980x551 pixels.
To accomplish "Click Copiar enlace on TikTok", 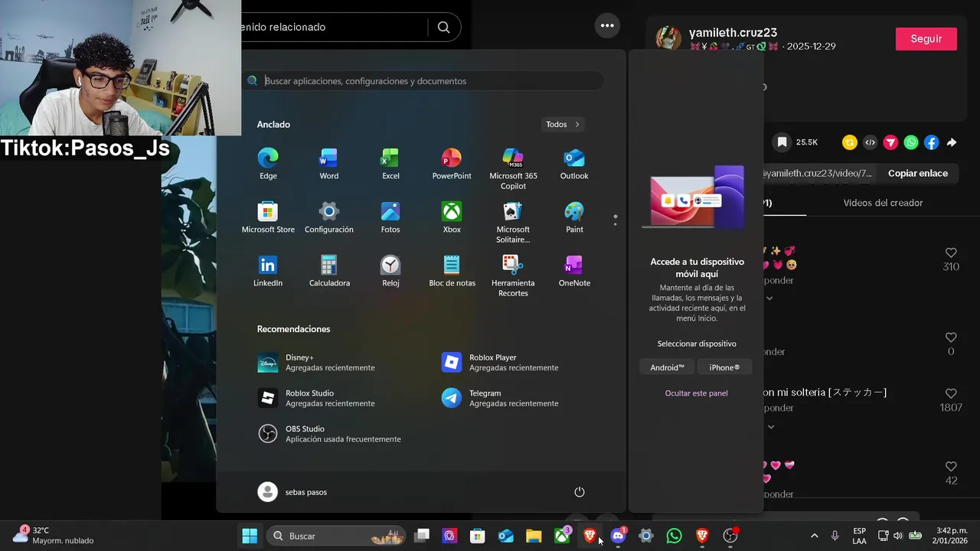I will (917, 174).
